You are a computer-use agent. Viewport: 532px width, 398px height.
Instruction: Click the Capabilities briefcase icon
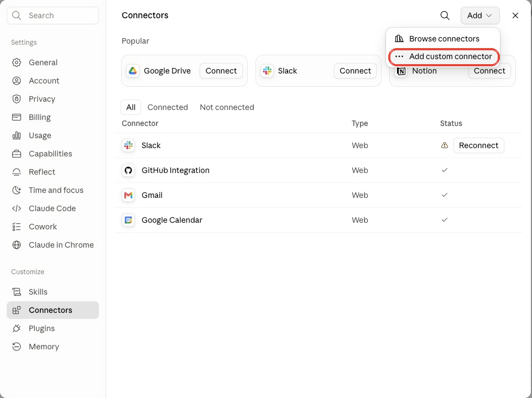point(16,154)
